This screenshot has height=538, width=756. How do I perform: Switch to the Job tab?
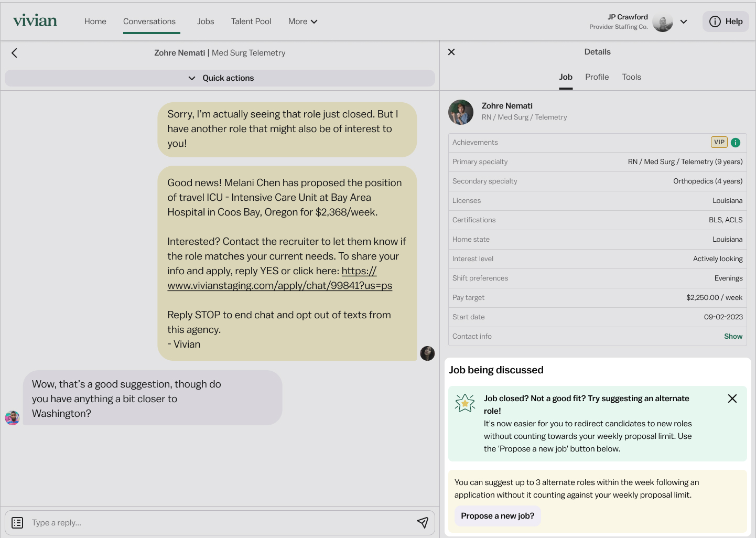pyautogui.click(x=566, y=77)
